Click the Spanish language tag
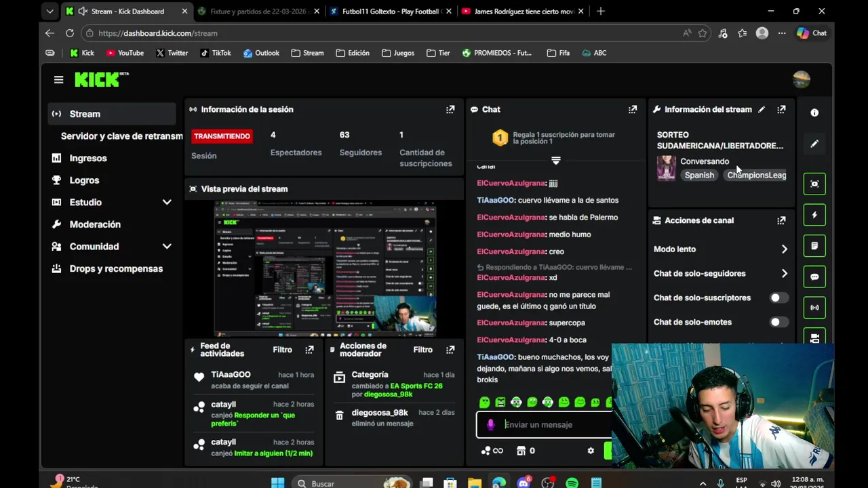Viewport: 868px width, 488px height. coord(699,175)
